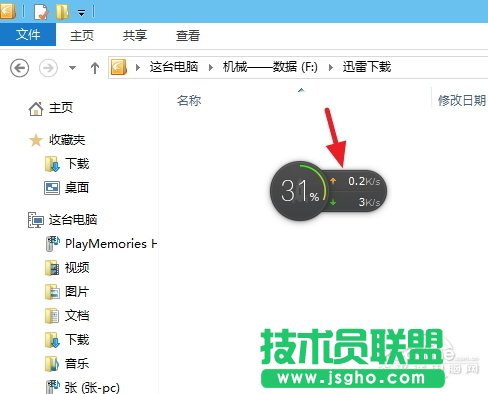Open 张 (张-pc) in the navigation pane
The height and width of the screenshot is (394, 488).
(x=92, y=387)
